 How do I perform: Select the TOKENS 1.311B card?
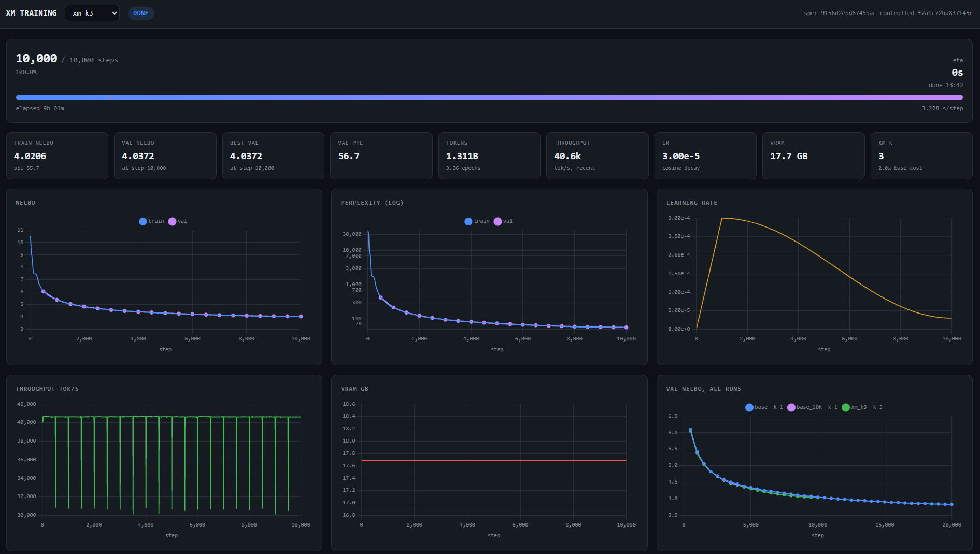click(489, 155)
